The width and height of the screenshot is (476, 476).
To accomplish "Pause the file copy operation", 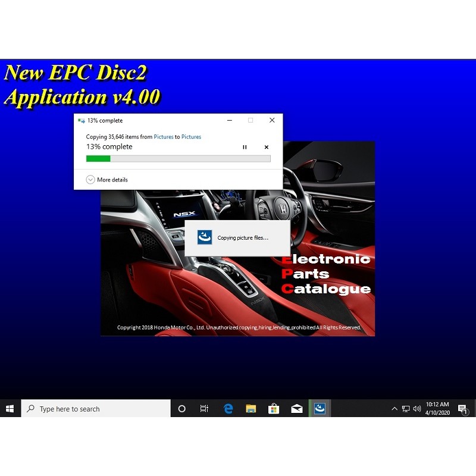I will click(x=245, y=147).
